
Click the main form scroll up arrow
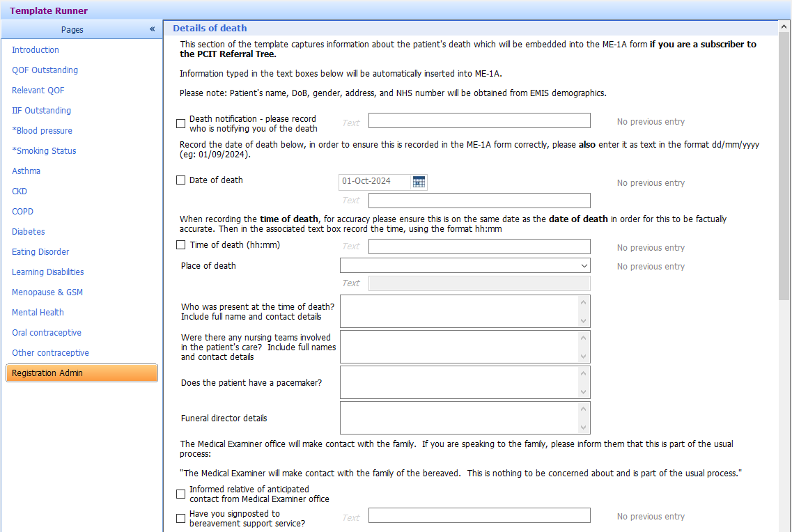point(784,26)
